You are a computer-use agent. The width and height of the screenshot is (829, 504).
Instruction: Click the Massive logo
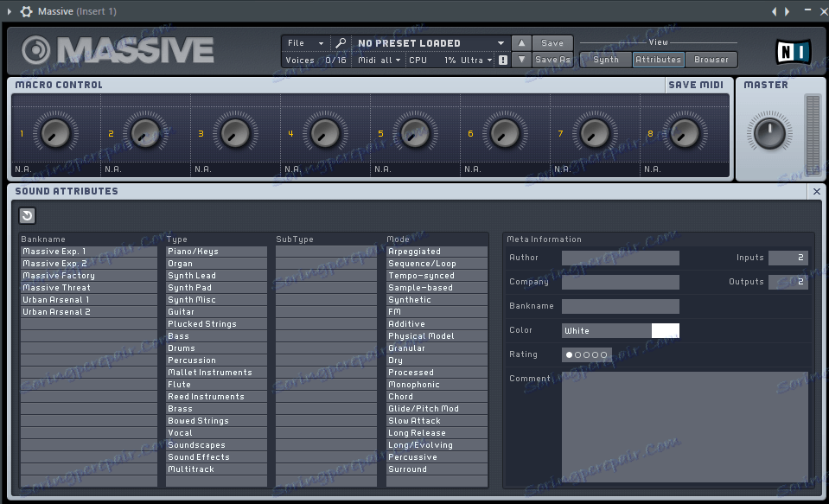coord(118,50)
